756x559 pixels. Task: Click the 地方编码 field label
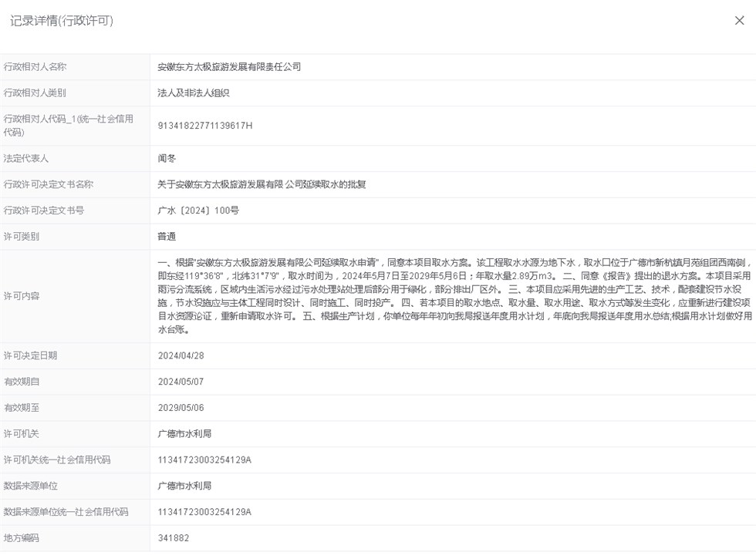tap(22, 538)
